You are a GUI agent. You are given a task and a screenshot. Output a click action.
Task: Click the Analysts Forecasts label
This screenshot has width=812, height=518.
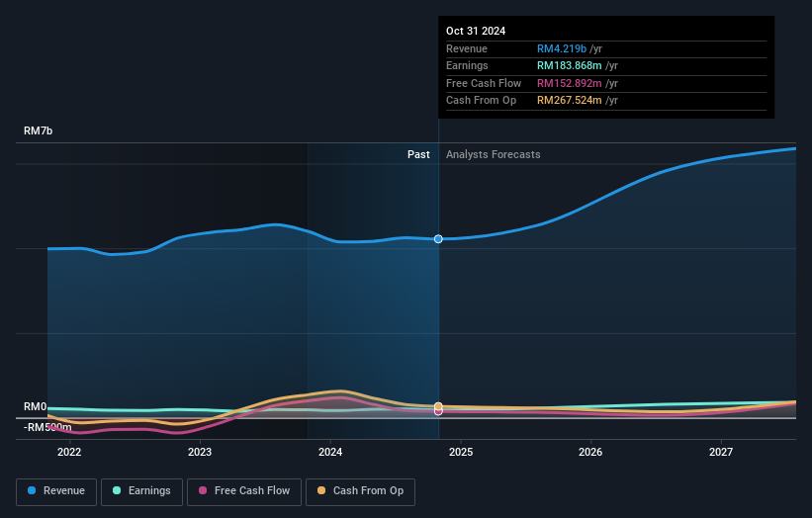[x=493, y=154]
